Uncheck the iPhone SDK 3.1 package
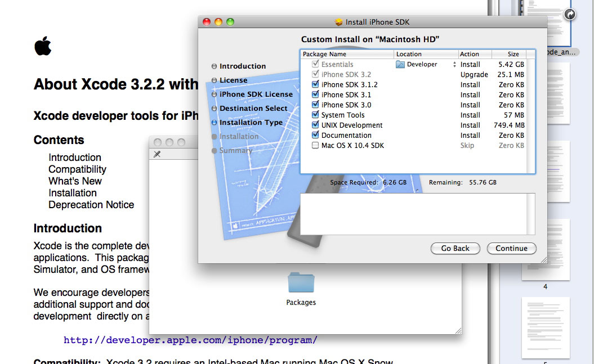 [315, 95]
